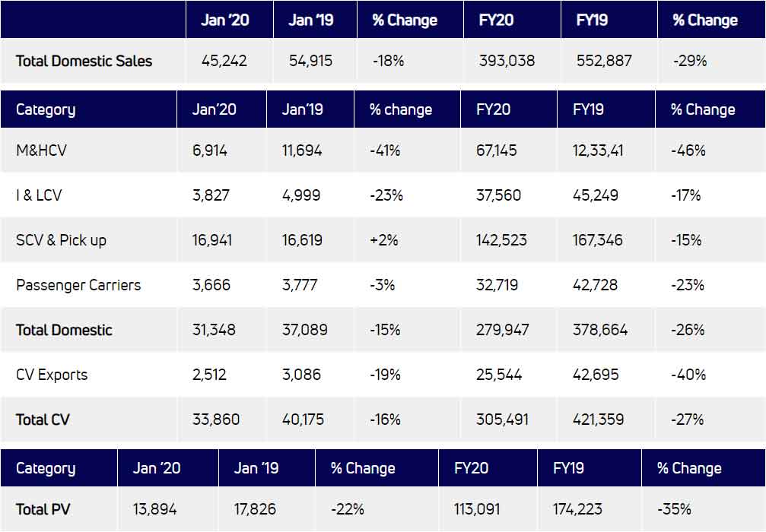Image resolution: width=766 pixels, height=532 pixels.
Task: Click Total Domestic FY20 value 279,947
Action: [x=503, y=330]
